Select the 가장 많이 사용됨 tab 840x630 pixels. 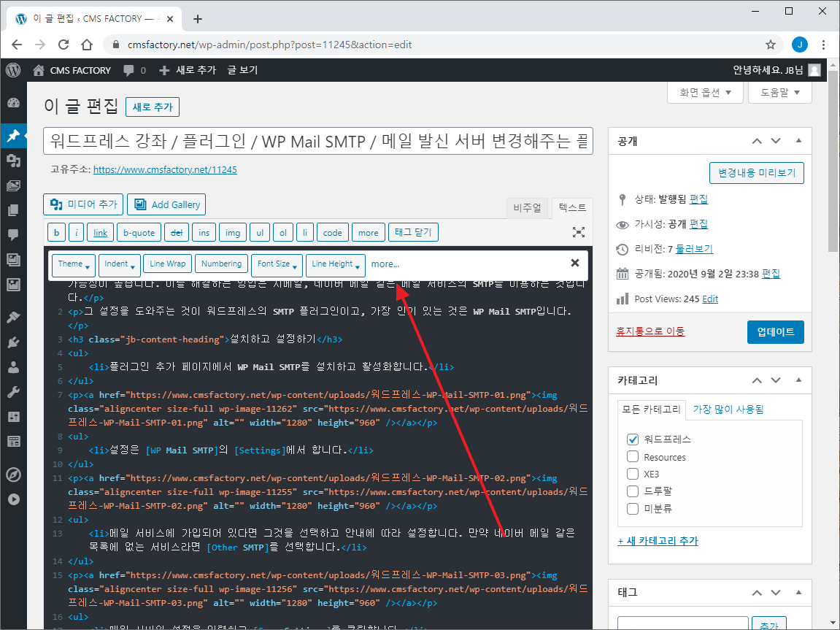[x=728, y=410]
